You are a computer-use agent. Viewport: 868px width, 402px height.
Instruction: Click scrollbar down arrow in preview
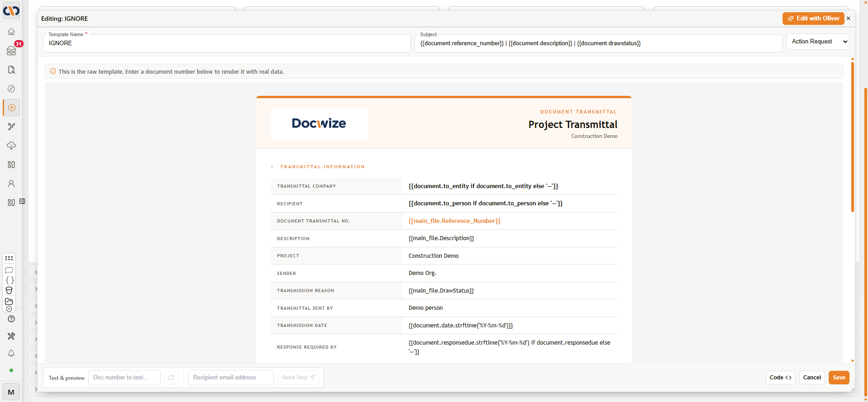point(853,361)
